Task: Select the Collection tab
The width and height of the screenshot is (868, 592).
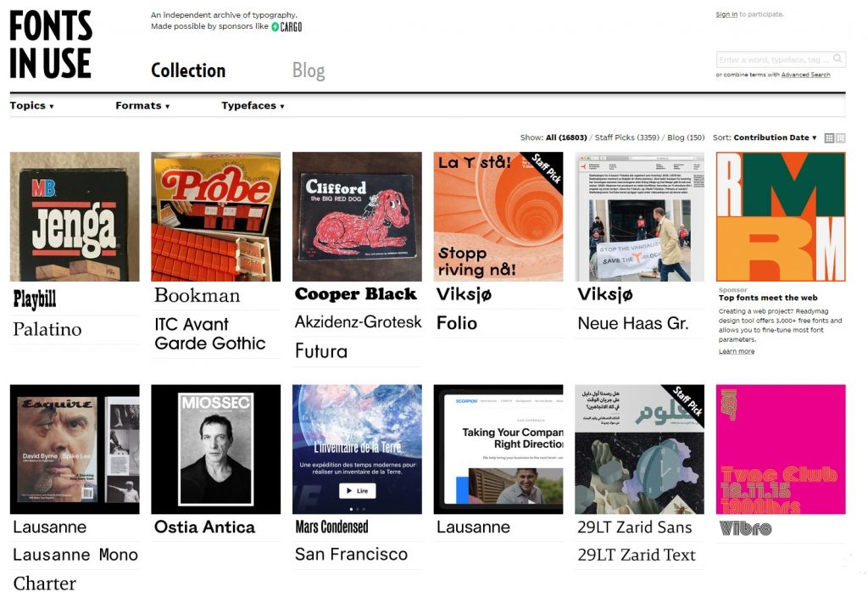Action: (x=188, y=70)
